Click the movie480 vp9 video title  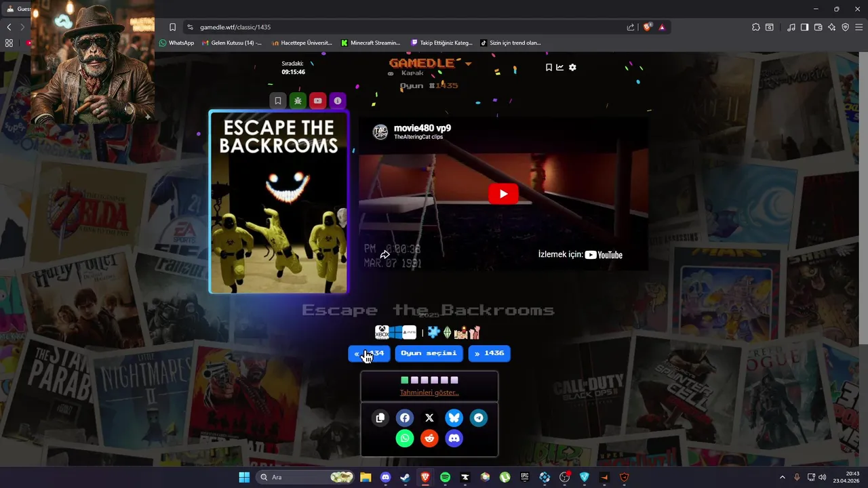pos(422,128)
